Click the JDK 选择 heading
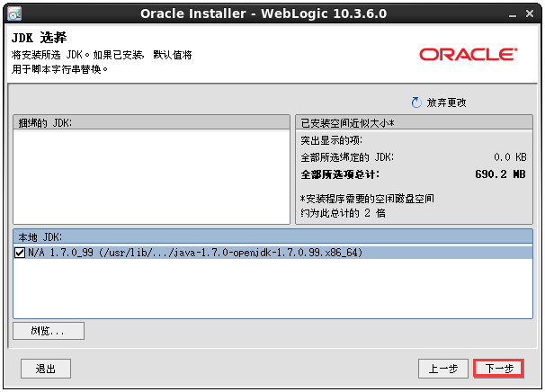The height and width of the screenshot is (392, 545). [x=39, y=38]
